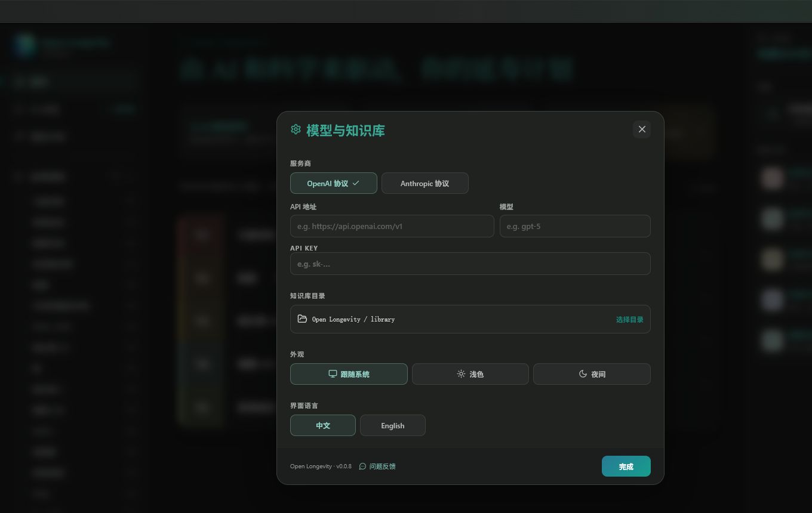Focus the API 地址 input field
The image size is (812, 513).
(x=392, y=226)
